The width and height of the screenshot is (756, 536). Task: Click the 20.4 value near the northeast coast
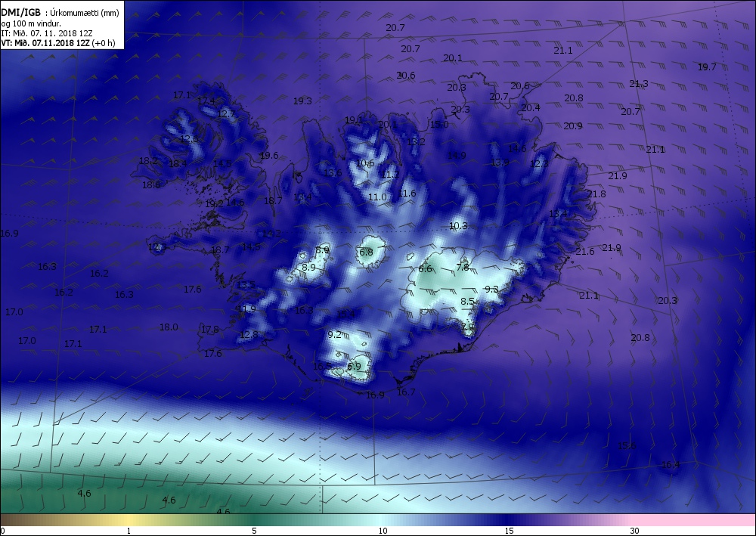[531, 108]
